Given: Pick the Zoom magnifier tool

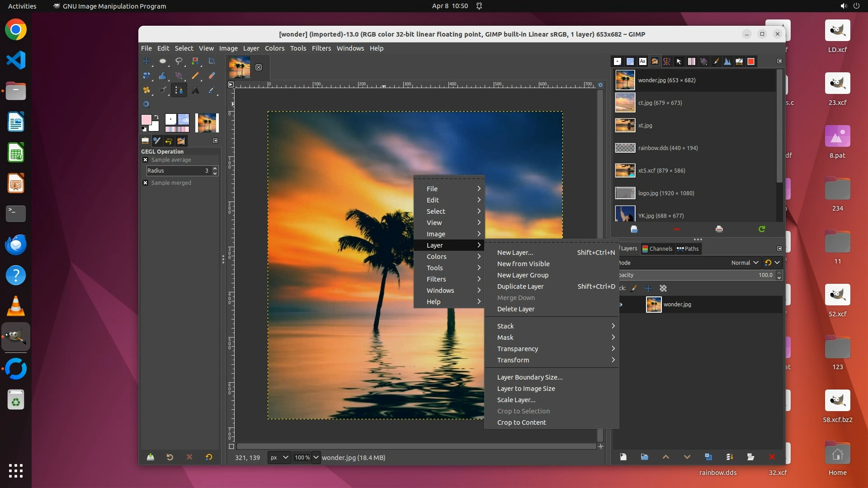Looking at the screenshot, I should coord(146,104).
